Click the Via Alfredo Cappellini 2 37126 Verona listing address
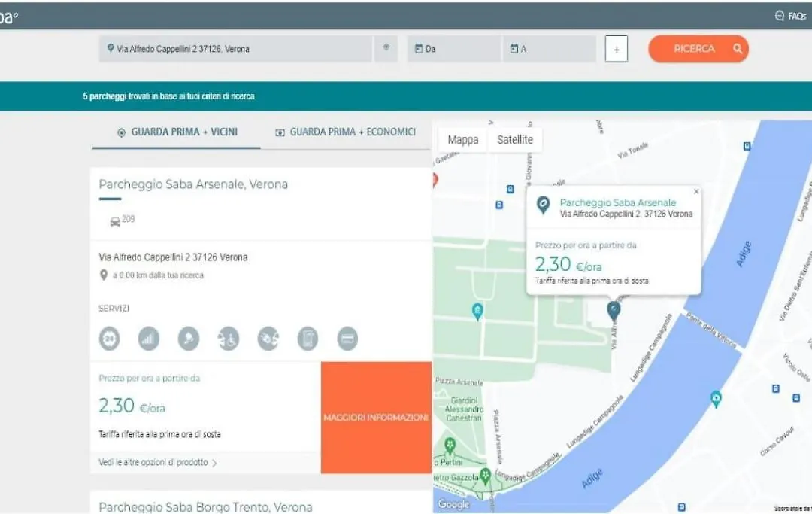Viewport: 812px width, 514px height. pos(173,257)
